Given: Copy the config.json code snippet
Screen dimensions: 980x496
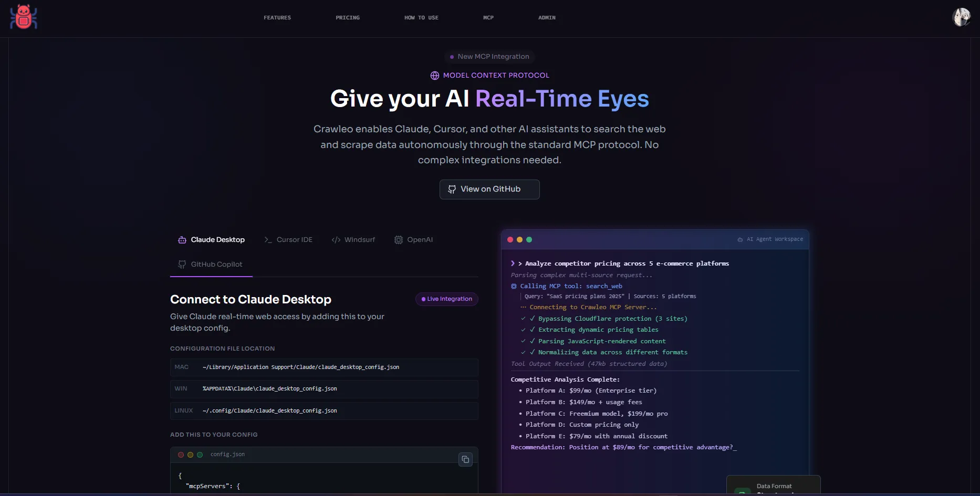Looking at the screenshot, I should [465, 460].
